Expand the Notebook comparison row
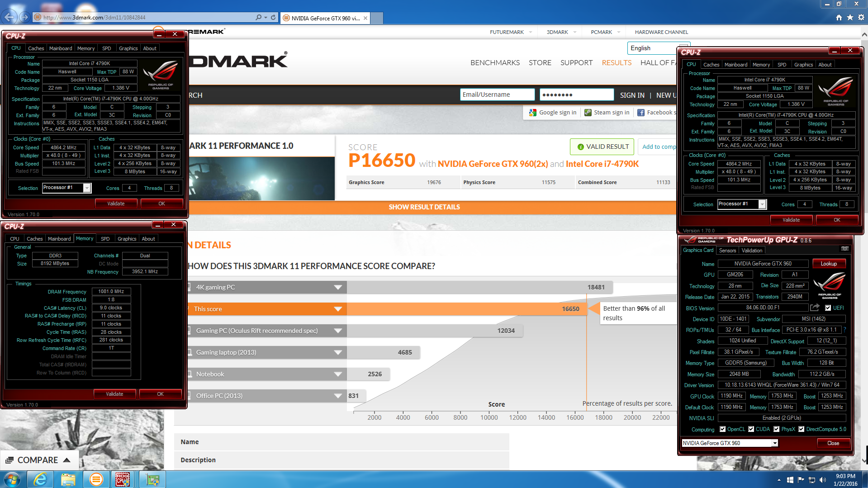Viewport: 868px width, 488px height. pyautogui.click(x=337, y=374)
